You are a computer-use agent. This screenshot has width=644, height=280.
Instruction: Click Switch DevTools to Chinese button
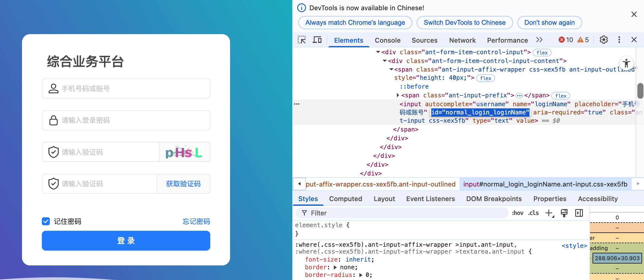465,23
